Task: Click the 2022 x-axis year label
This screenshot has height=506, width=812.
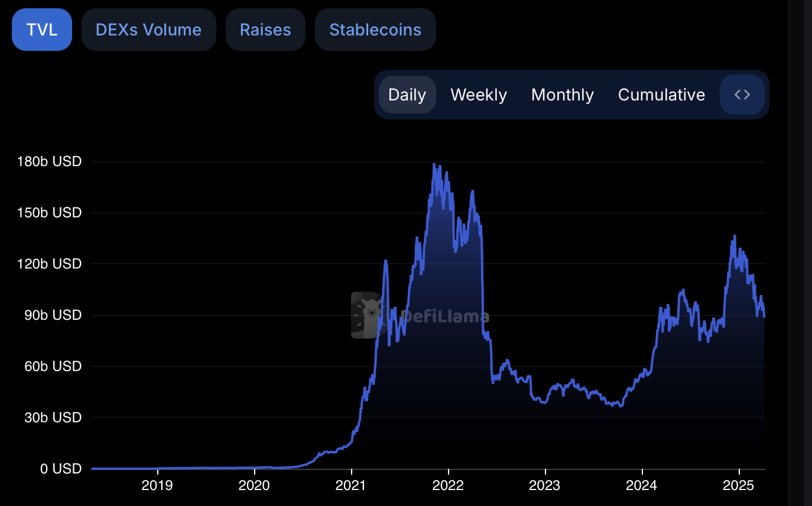Action: click(448, 486)
